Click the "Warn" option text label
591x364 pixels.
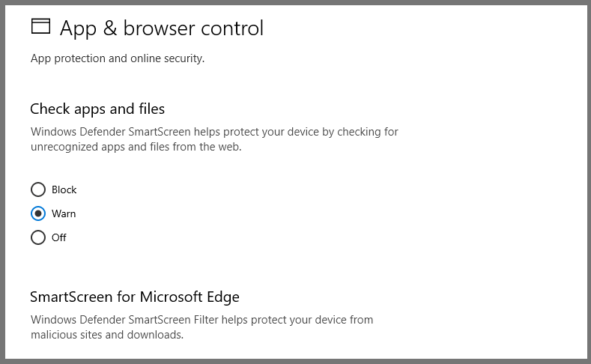[x=64, y=213]
